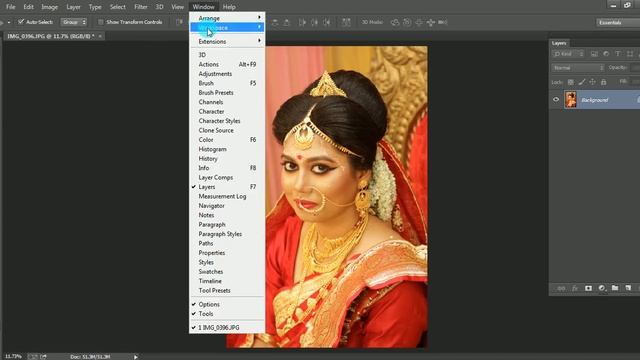Click the status bar info arrow

136,357
